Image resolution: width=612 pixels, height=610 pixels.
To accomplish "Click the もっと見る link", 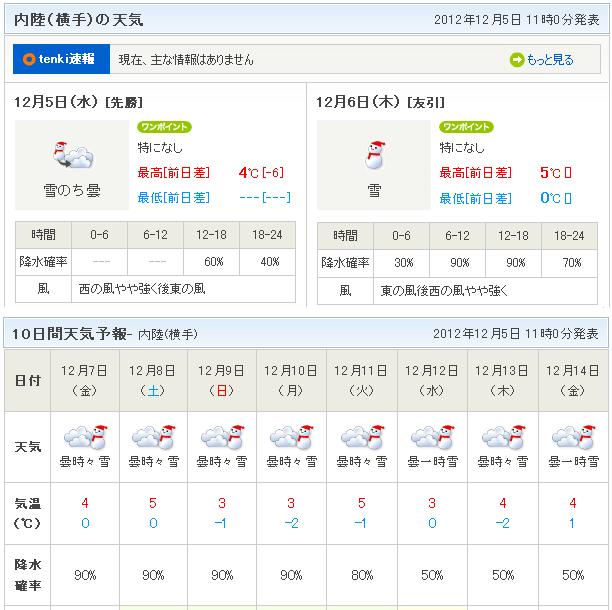I will pos(550,60).
